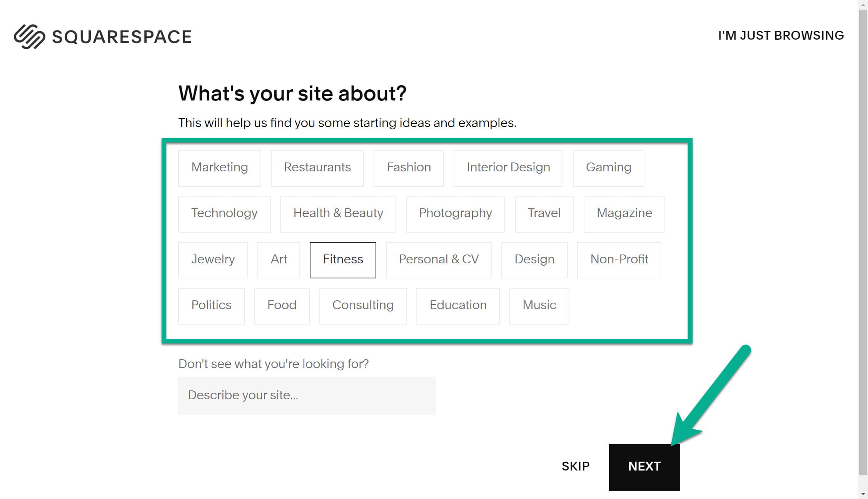Select the Photography category
868x499 pixels.
455,214
